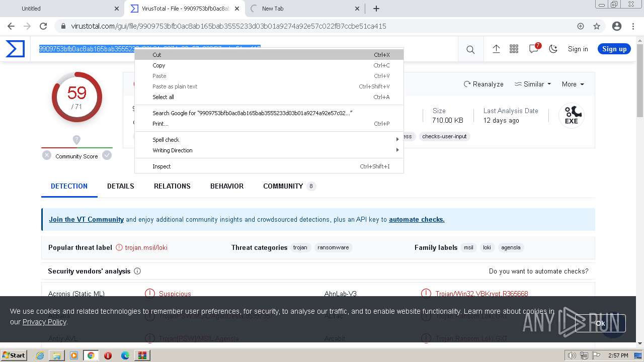Screen dimensions: 644x362
Task: Click the loki family label
Action: [x=487, y=247]
